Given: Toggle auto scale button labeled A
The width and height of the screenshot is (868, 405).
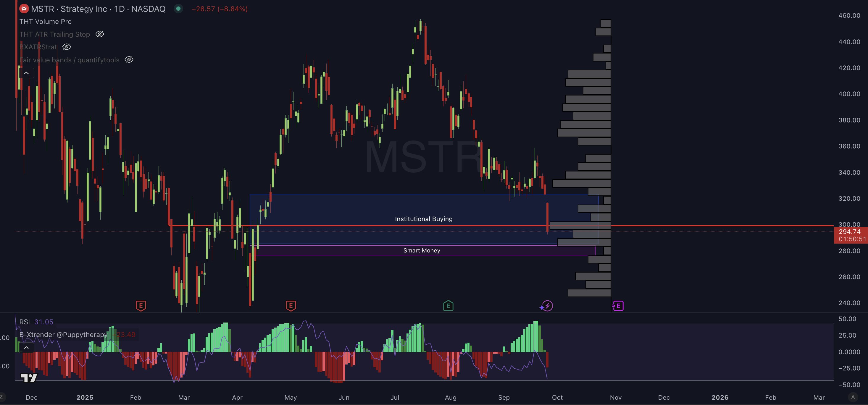Looking at the screenshot, I should tap(853, 397).
